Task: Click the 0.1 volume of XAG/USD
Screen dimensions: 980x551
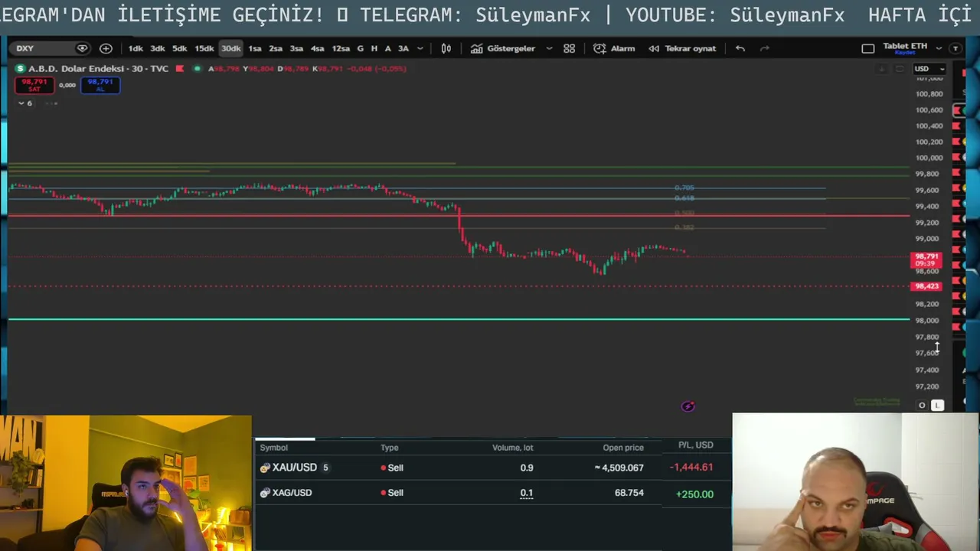Action: [x=527, y=494]
